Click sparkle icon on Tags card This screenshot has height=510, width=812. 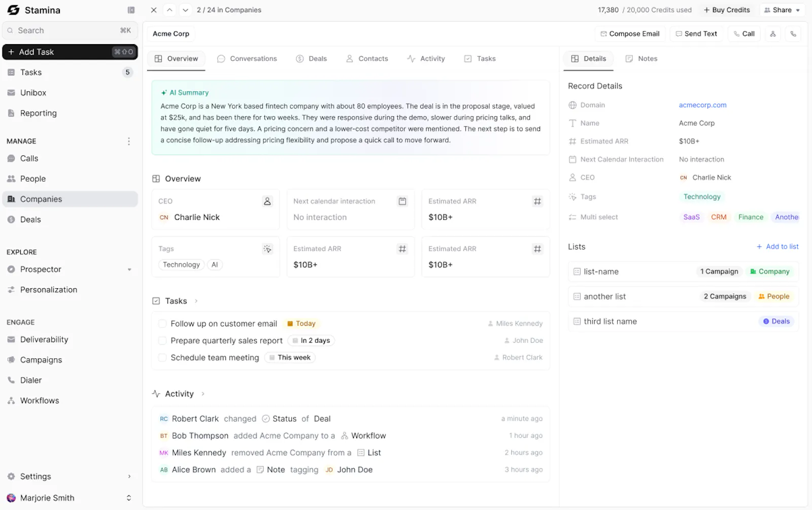(267, 249)
